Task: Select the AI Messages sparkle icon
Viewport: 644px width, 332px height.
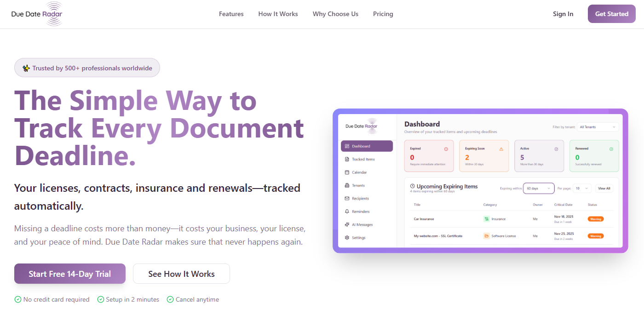Action: coord(347,224)
